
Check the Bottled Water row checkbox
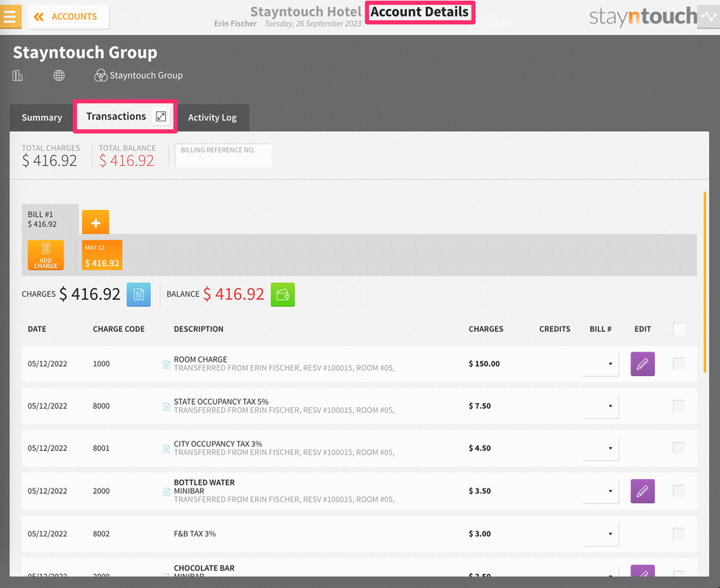click(x=679, y=491)
